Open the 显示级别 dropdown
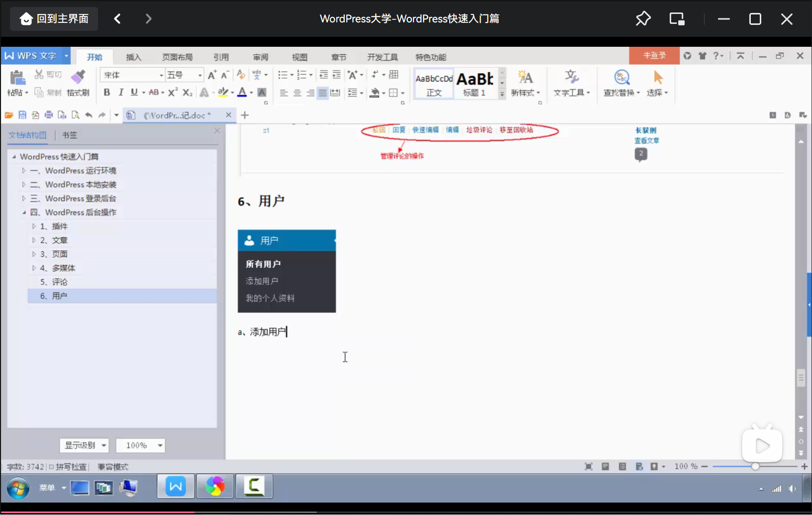 [x=84, y=445]
